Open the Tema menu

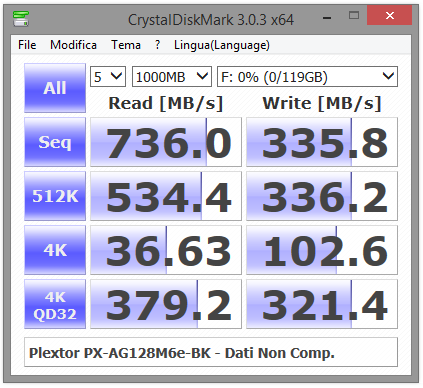[x=126, y=45]
